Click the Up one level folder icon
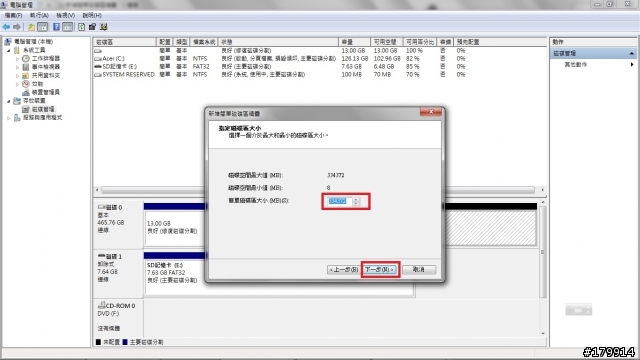This screenshot has width=640, height=360. [31, 27]
